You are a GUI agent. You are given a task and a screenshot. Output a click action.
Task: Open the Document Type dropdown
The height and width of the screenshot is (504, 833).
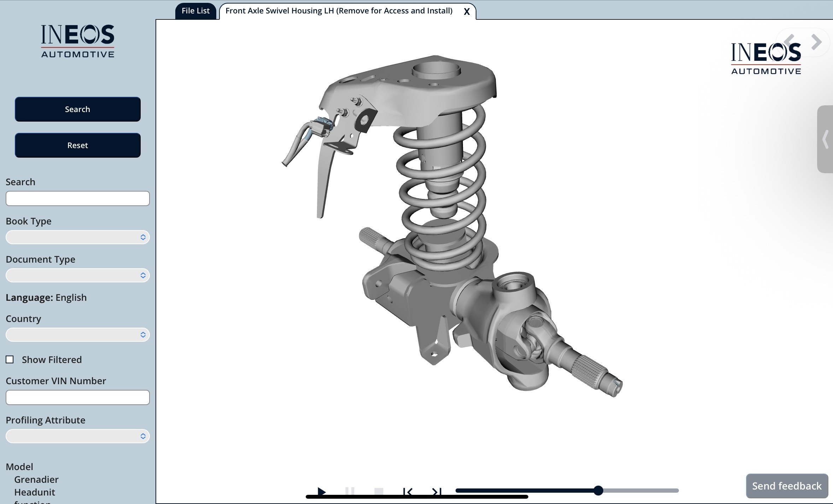[78, 275]
